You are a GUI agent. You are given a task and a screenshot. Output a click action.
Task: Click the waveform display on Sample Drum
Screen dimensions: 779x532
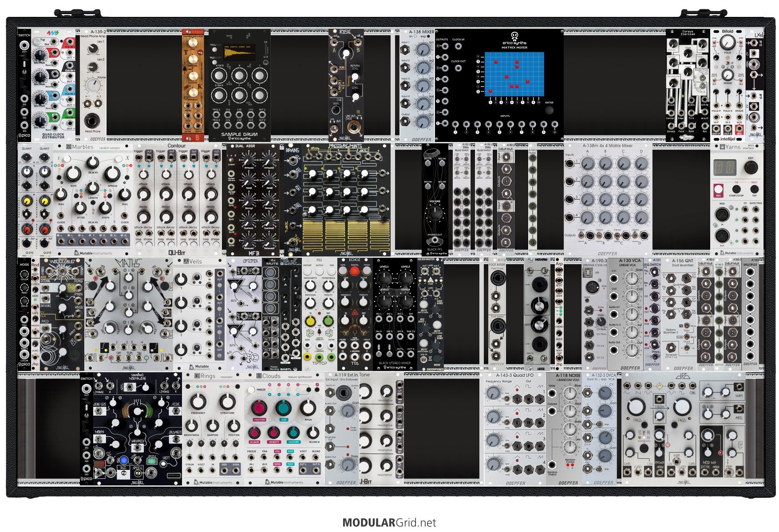tap(239, 53)
